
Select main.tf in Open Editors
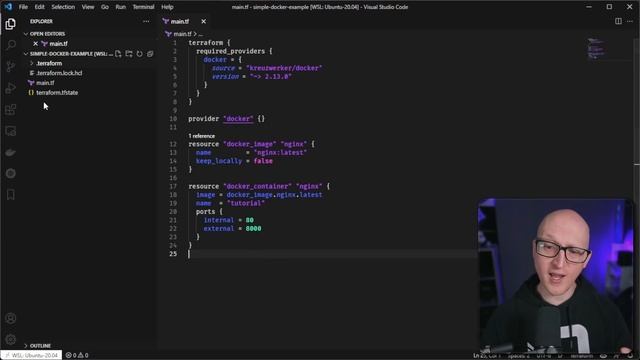pyautogui.click(x=58, y=44)
